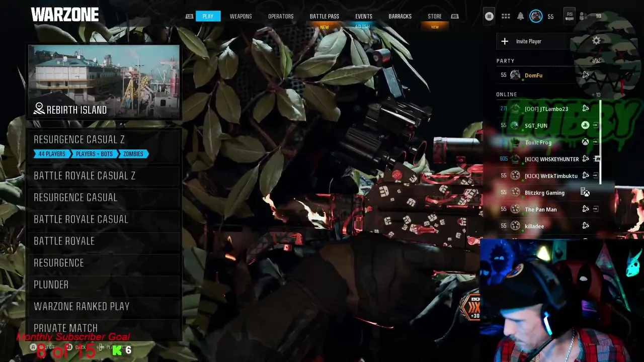Image resolution: width=644 pixels, height=362 pixels.
Task: Click the Rebirth Island map thumbnail
Action: click(x=104, y=81)
